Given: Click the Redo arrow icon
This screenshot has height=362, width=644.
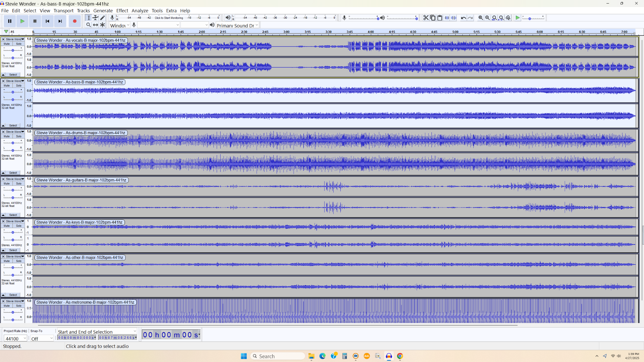Looking at the screenshot, I should point(470,18).
